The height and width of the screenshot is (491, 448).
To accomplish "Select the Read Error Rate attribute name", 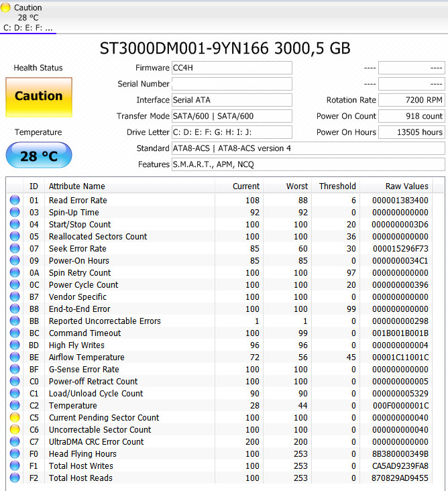I will click(78, 200).
